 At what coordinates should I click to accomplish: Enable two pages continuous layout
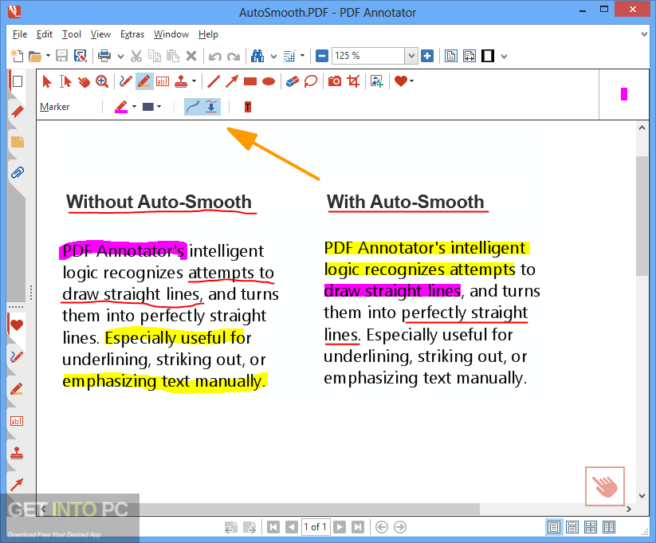[590, 527]
